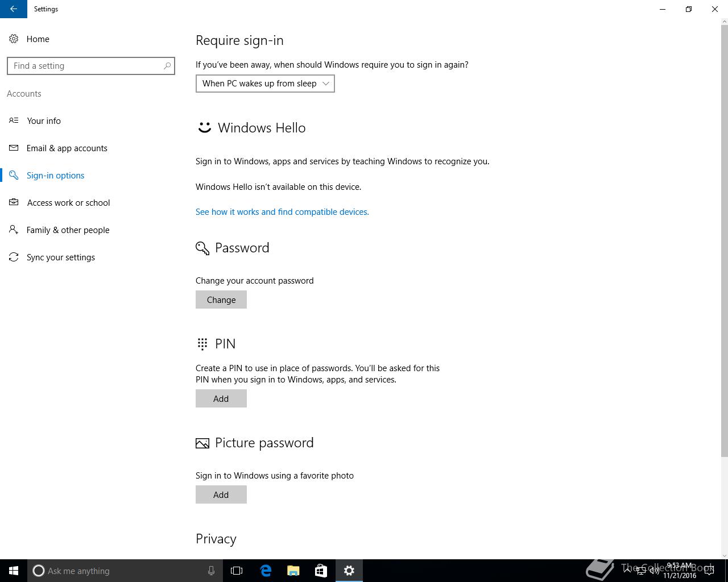Select Sign-in options in sidebar
This screenshot has width=728, height=582.
coord(56,175)
